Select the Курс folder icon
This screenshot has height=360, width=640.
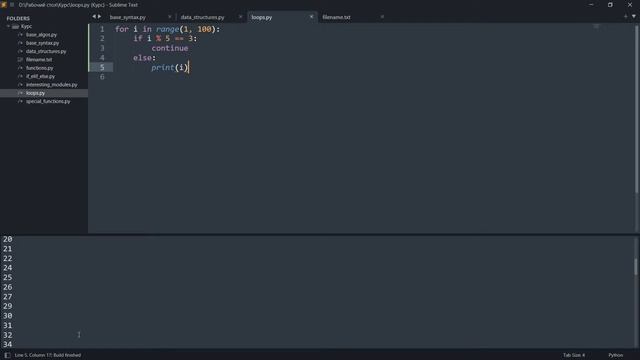16,27
